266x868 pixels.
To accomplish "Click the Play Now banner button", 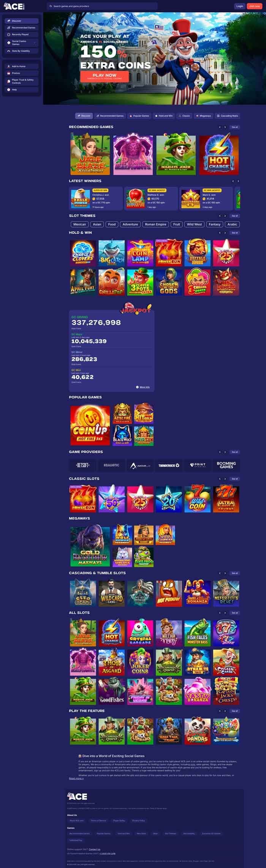I will pos(104,76).
